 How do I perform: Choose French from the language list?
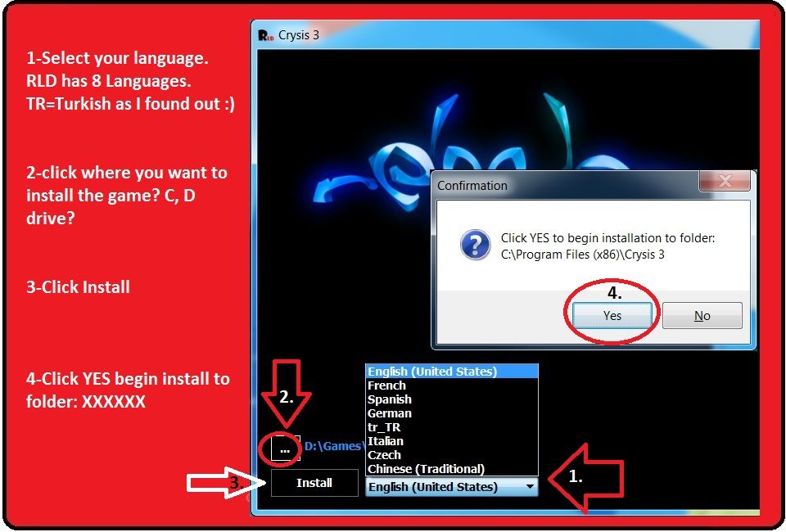click(452, 385)
